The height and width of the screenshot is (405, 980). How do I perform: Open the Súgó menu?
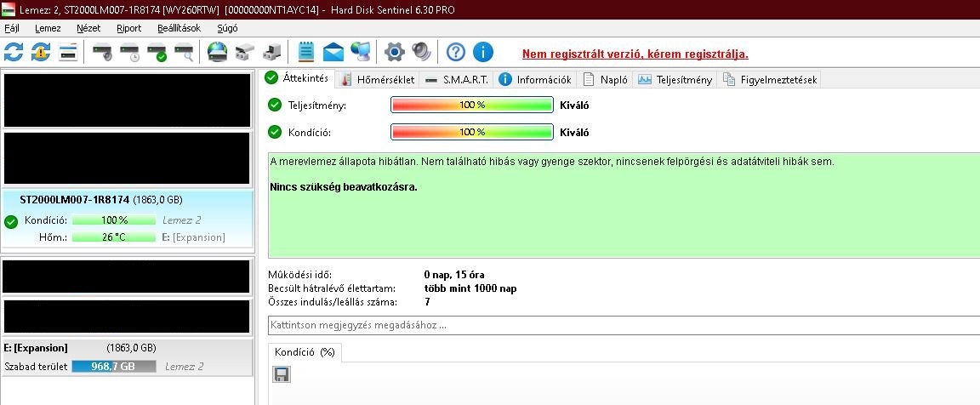[227, 28]
